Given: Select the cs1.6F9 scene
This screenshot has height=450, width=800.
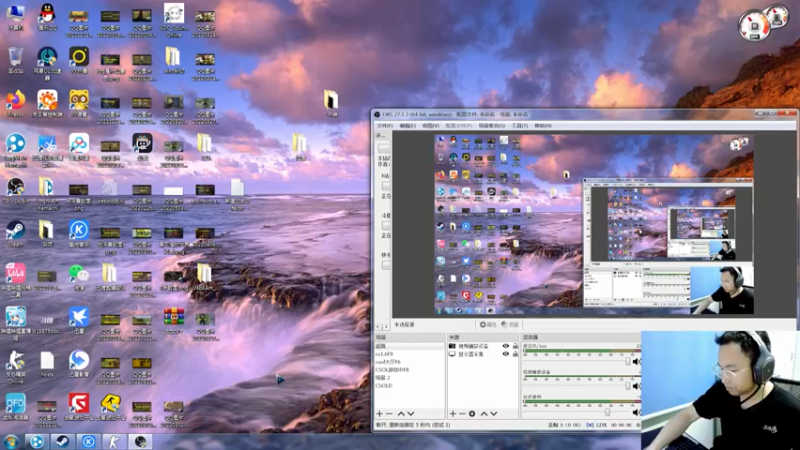Looking at the screenshot, I should (x=410, y=354).
